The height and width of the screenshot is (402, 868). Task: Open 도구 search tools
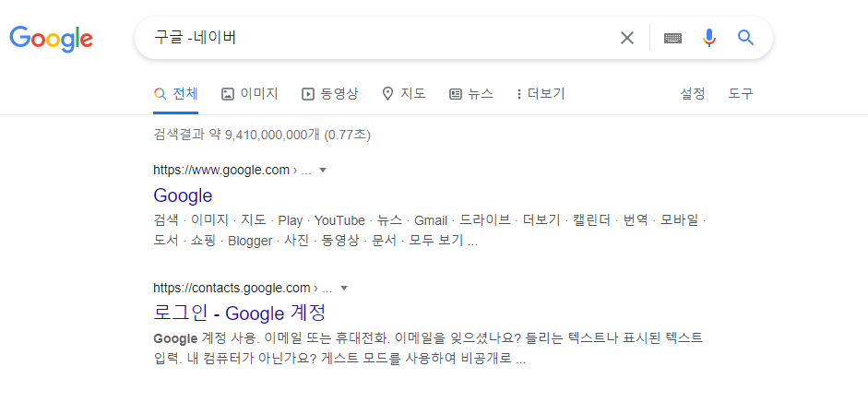pos(741,94)
